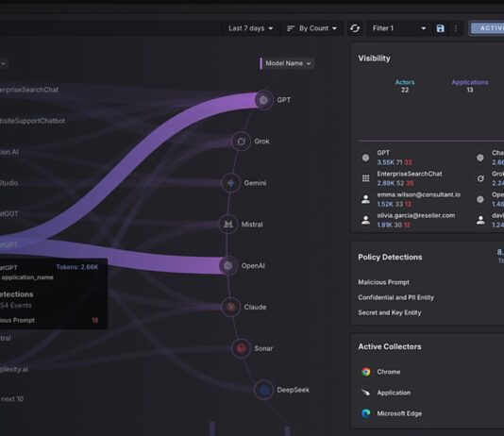Click the Grok node label
Viewport: 504px width, 436px height.
coord(261,142)
